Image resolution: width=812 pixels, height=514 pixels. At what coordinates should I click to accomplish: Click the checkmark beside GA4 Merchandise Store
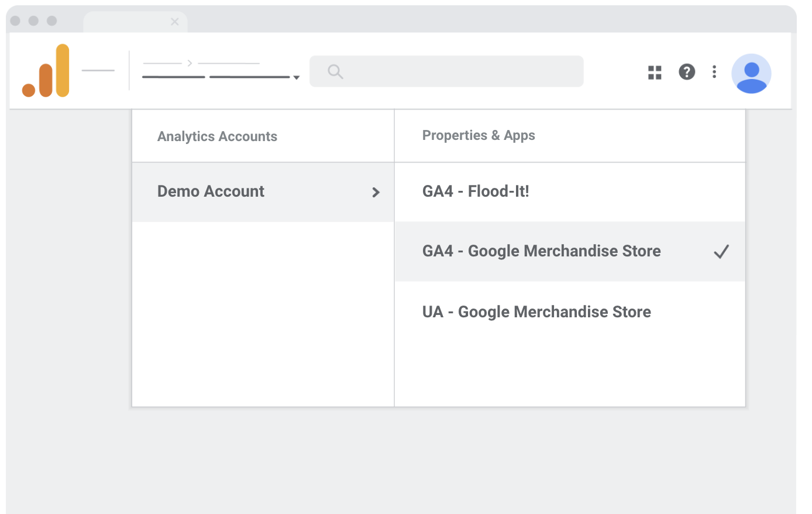721,252
